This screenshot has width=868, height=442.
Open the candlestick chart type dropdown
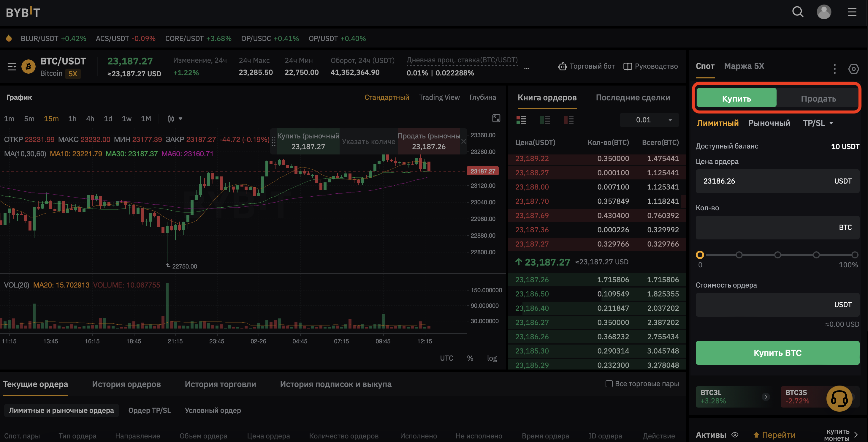pos(175,119)
